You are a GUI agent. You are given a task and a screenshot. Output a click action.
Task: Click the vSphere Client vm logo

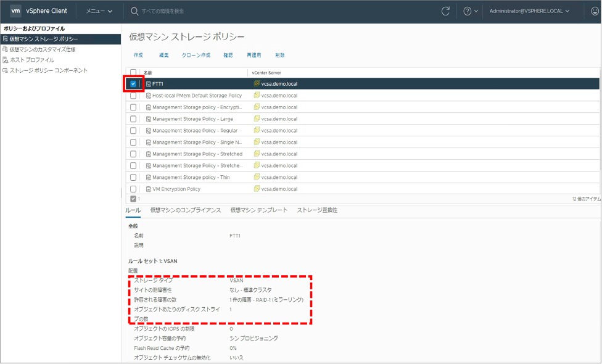[x=16, y=10]
